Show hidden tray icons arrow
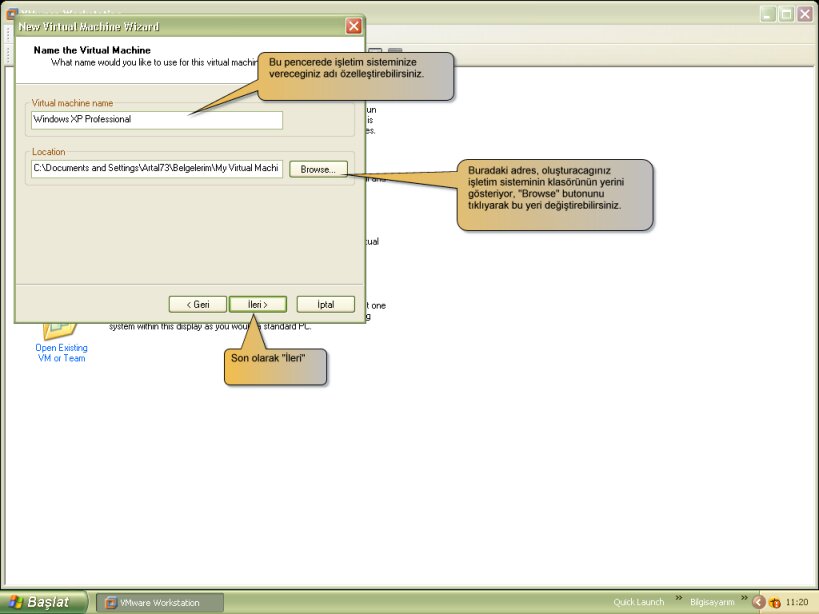 [x=758, y=602]
